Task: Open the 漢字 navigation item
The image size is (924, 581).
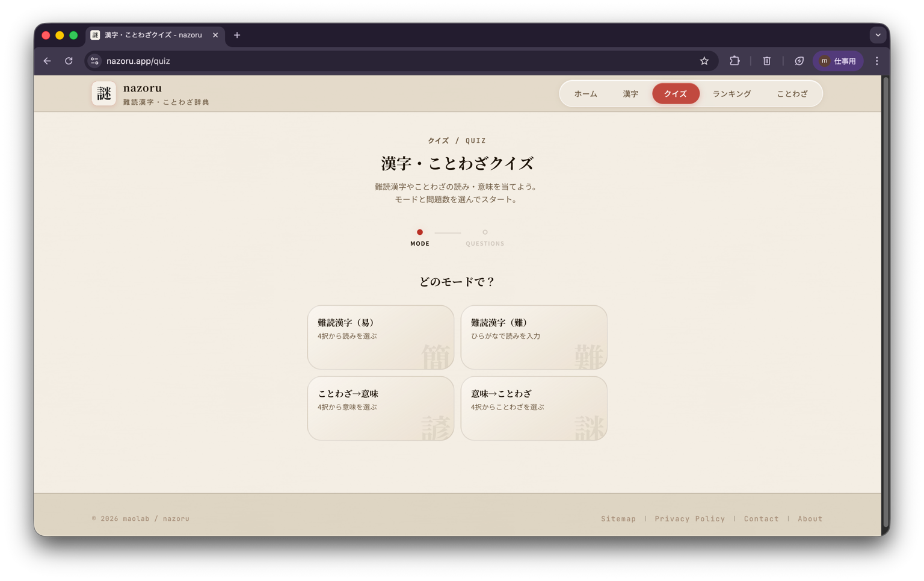Action: (x=630, y=94)
